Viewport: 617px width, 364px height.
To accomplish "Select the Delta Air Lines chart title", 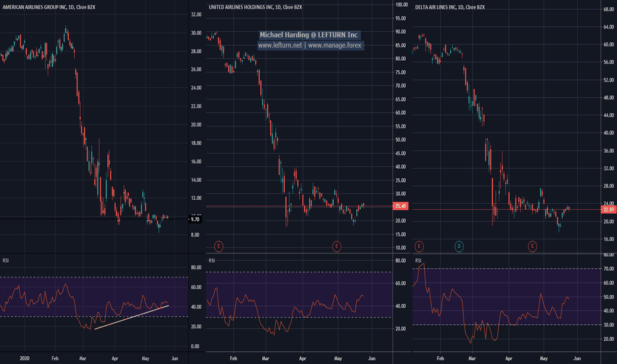I will tap(450, 7).
